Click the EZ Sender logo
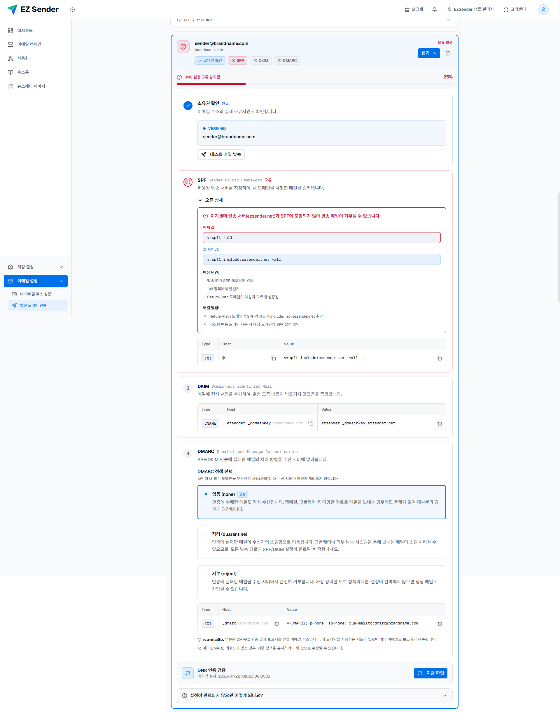 coord(33,9)
